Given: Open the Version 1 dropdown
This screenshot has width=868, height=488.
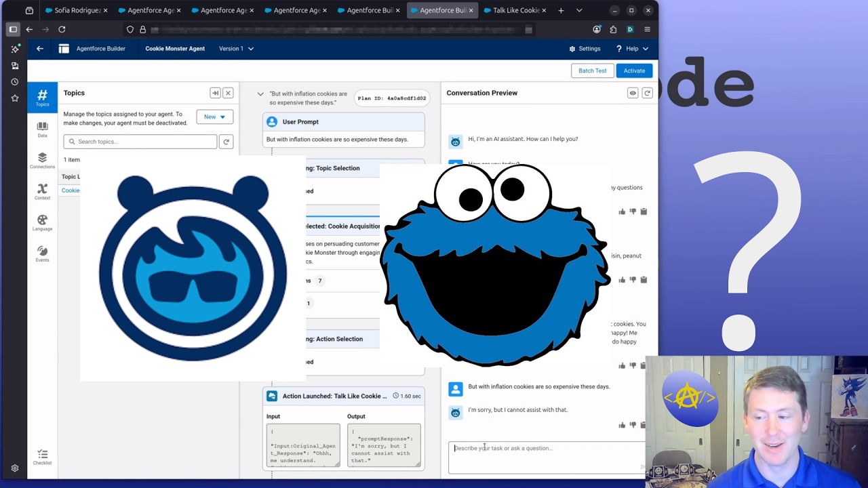Looking at the screenshot, I should pos(236,49).
